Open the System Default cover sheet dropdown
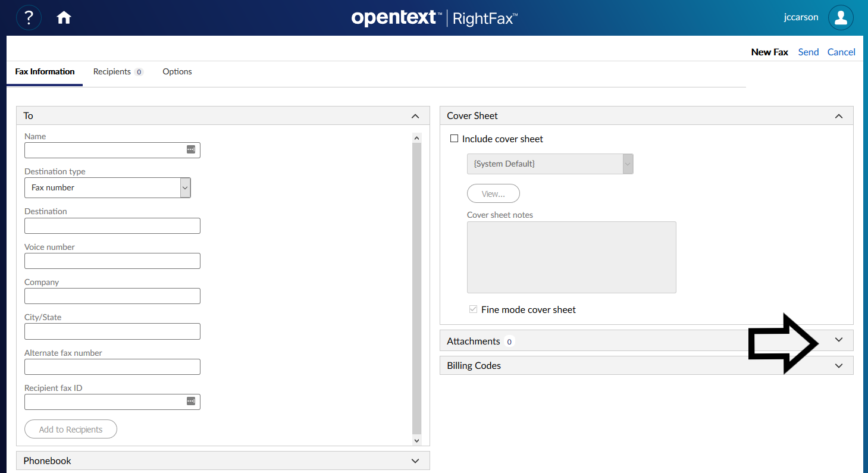This screenshot has height=473, width=868. click(x=550, y=164)
